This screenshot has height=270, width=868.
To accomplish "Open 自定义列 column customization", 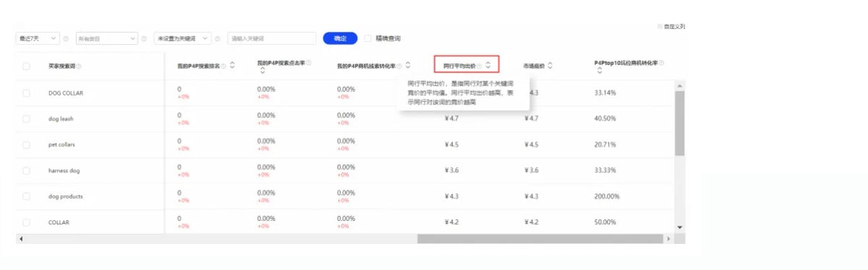I will click(x=671, y=26).
